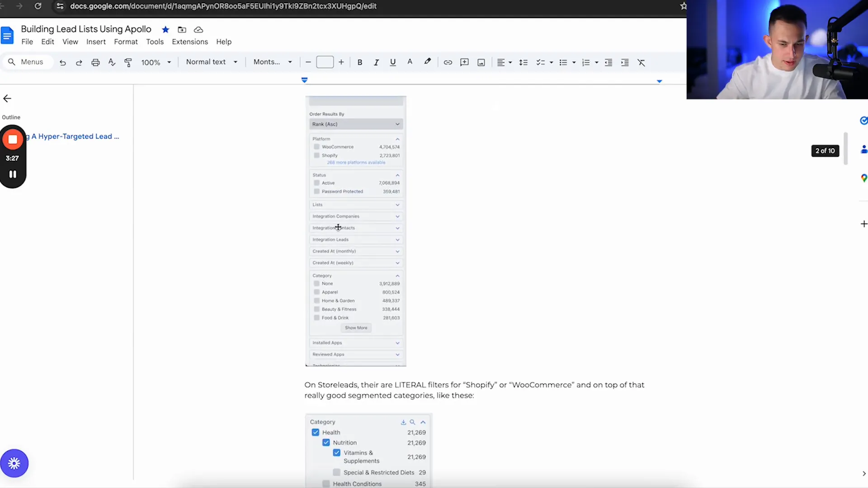
Task: Increase indent of paragraph
Action: (625, 62)
